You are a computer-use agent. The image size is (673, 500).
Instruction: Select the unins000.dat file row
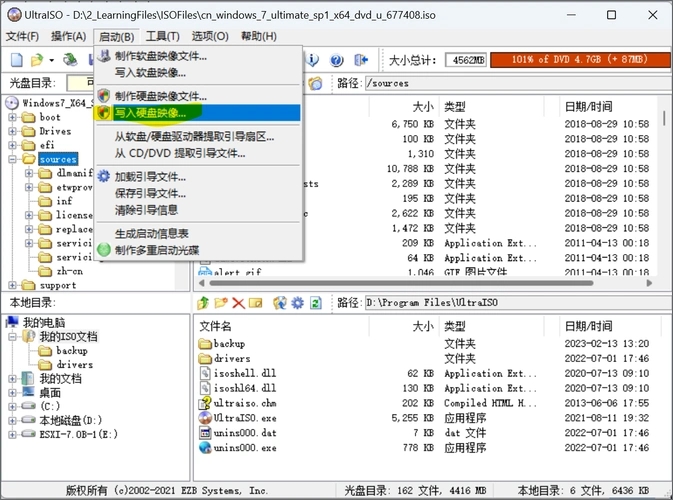tap(424, 433)
